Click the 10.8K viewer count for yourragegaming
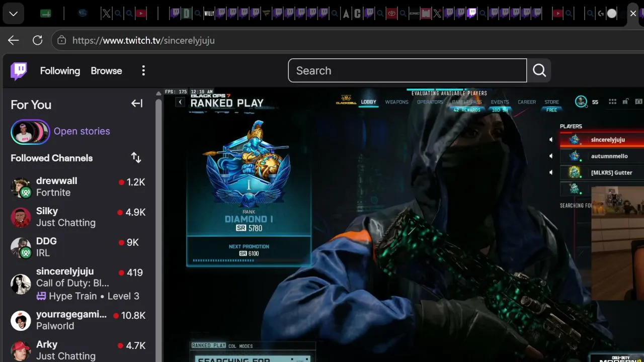This screenshot has width=644, height=362. click(x=133, y=316)
